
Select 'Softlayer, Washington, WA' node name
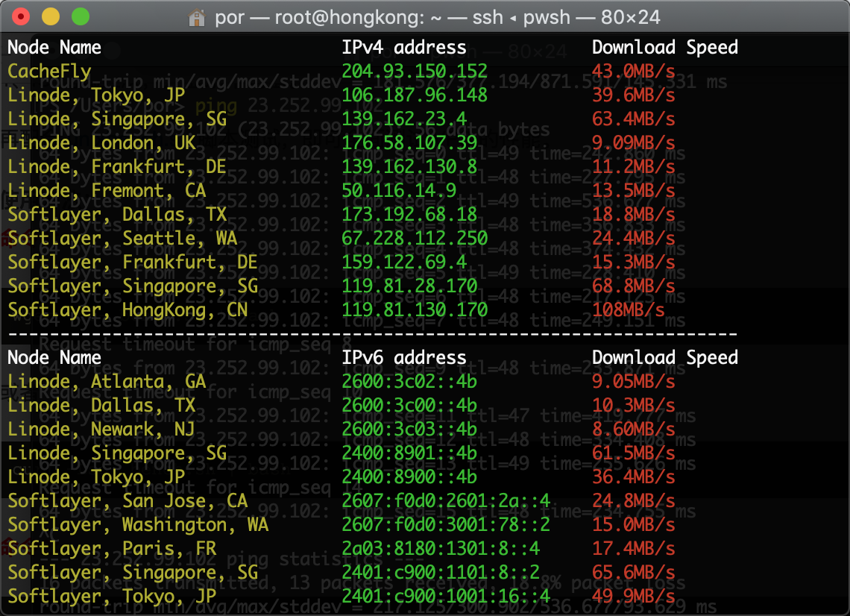(x=138, y=524)
